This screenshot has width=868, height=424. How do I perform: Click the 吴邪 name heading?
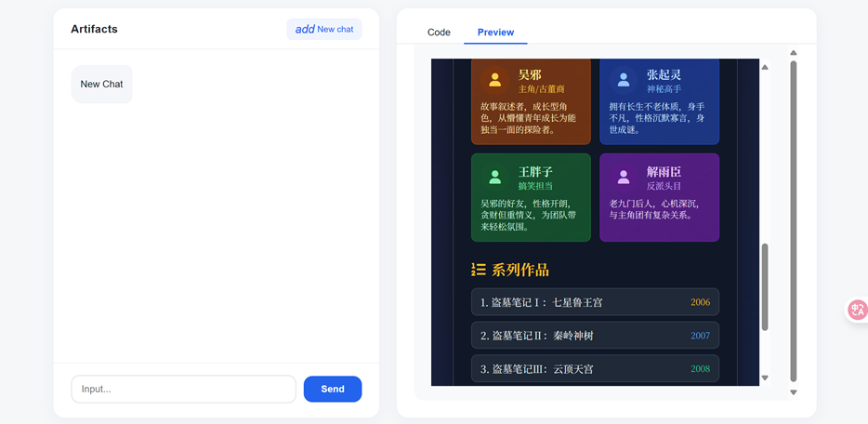point(530,74)
